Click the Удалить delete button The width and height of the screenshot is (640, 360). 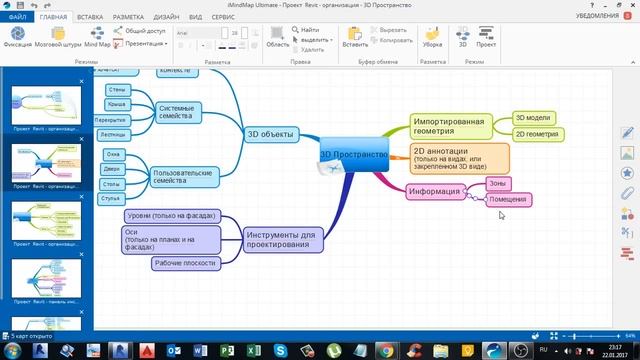[308, 50]
